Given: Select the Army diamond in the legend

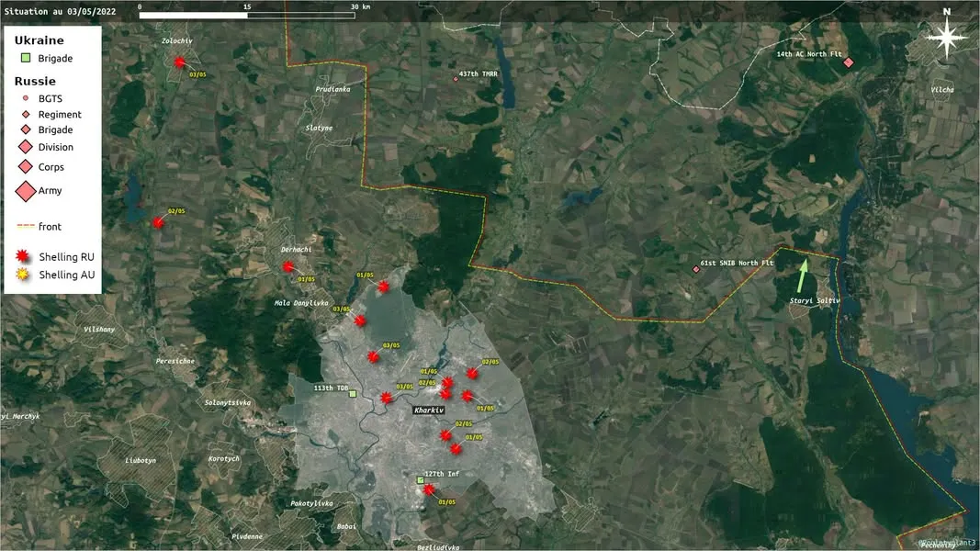Looking at the screenshot, I should (x=26, y=191).
